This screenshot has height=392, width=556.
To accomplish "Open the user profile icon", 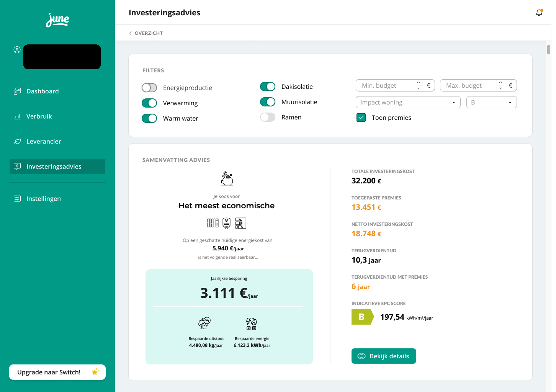I will [x=17, y=50].
